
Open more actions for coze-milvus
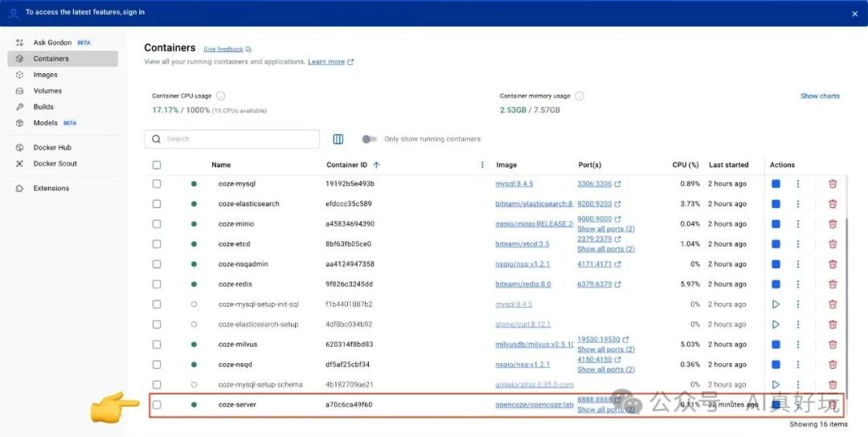798,345
